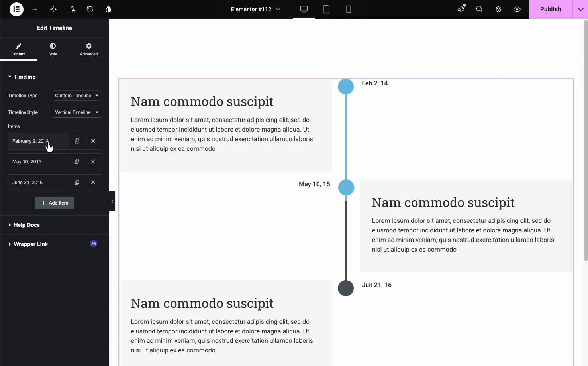Preview changes with the eye icon
Image resolution: width=588 pixels, height=366 pixels.
[517, 9]
